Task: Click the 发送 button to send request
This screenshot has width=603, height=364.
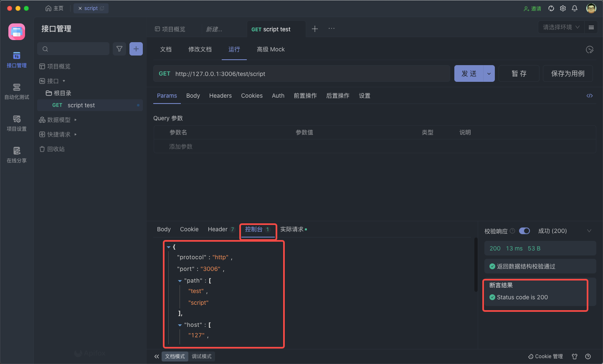Action: (469, 73)
